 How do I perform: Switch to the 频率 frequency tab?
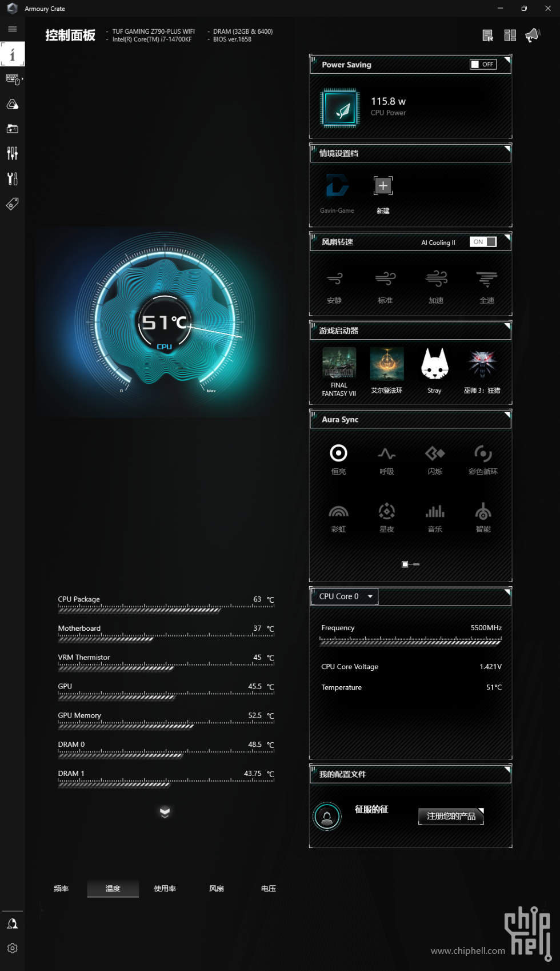(61, 889)
